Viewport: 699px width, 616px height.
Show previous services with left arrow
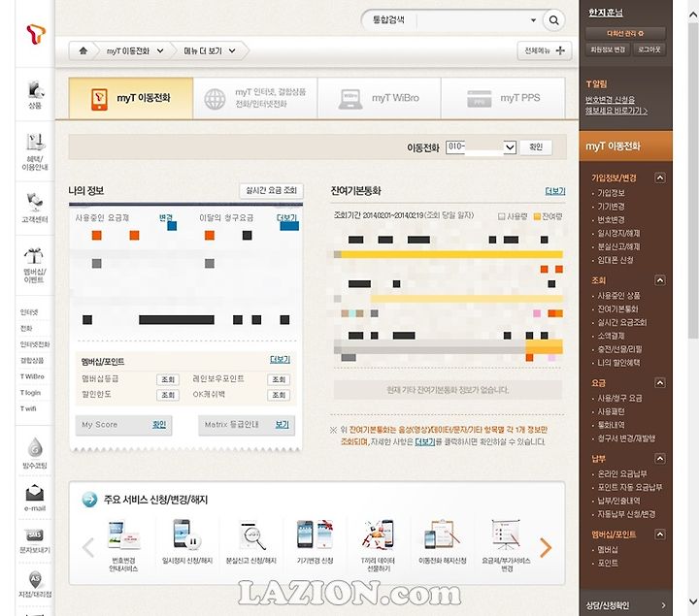(x=88, y=547)
